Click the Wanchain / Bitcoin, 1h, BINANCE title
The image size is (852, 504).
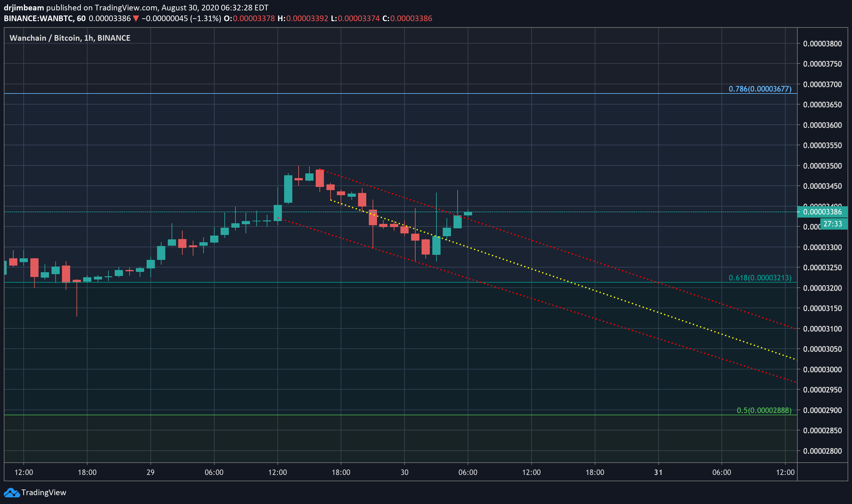(x=70, y=38)
